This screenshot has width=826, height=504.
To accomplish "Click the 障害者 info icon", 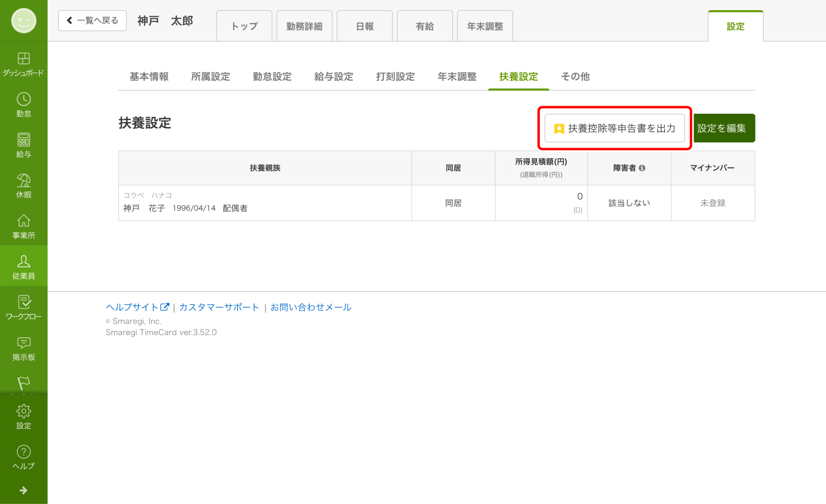I will (x=642, y=168).
